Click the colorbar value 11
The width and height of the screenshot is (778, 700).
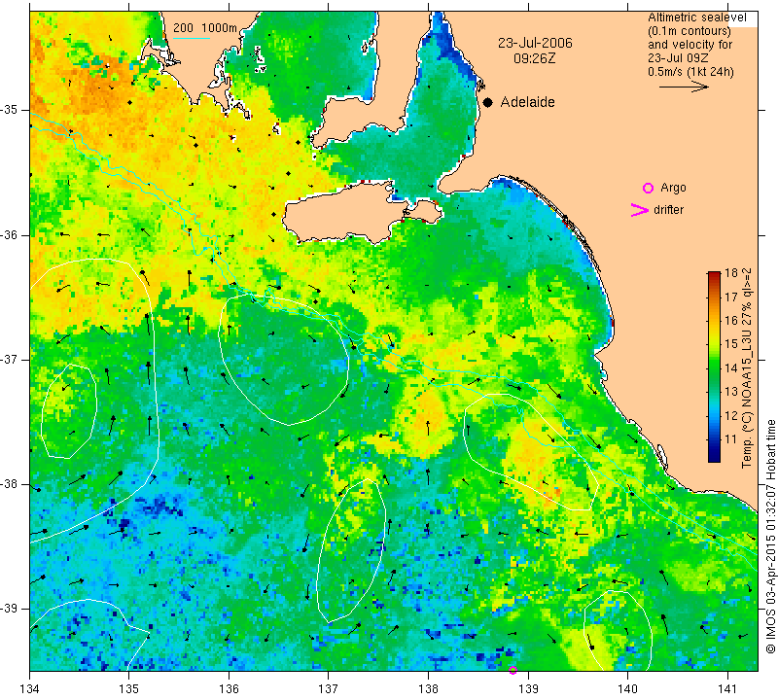[731, 439]
